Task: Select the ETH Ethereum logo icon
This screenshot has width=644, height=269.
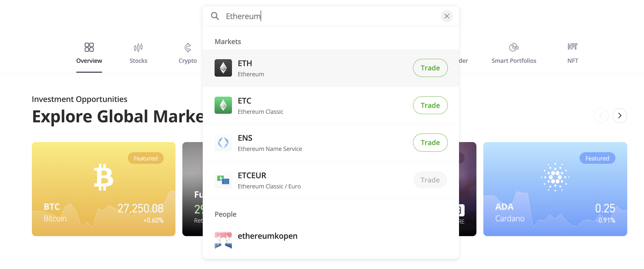Action: [x=223, y=68]
